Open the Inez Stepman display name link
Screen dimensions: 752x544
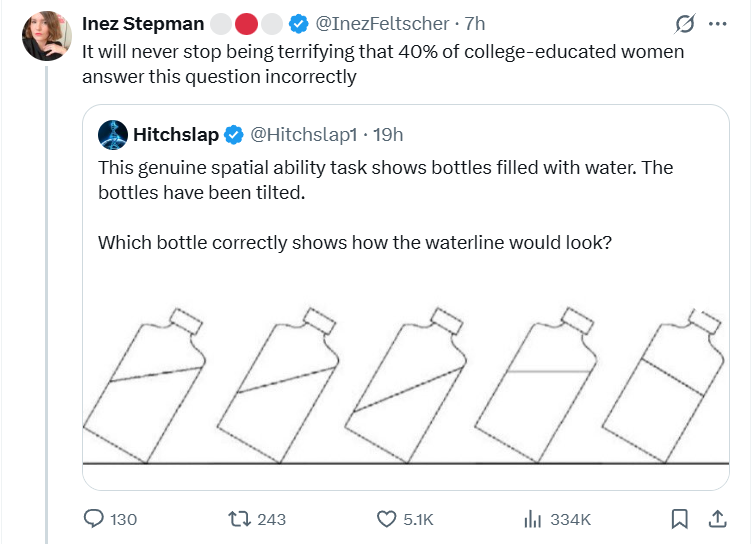coord(143,24)
